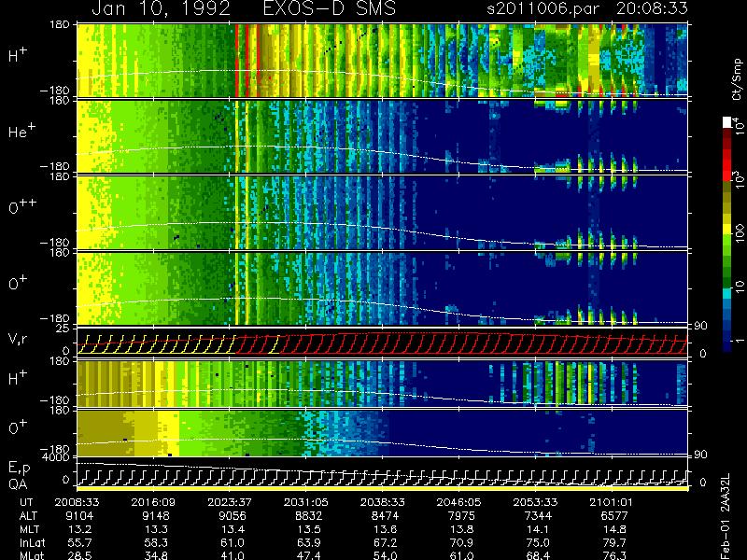The image size is (747, 560).
Task: Click the Ct/Smp color bar label
Action: click(737, 79)
